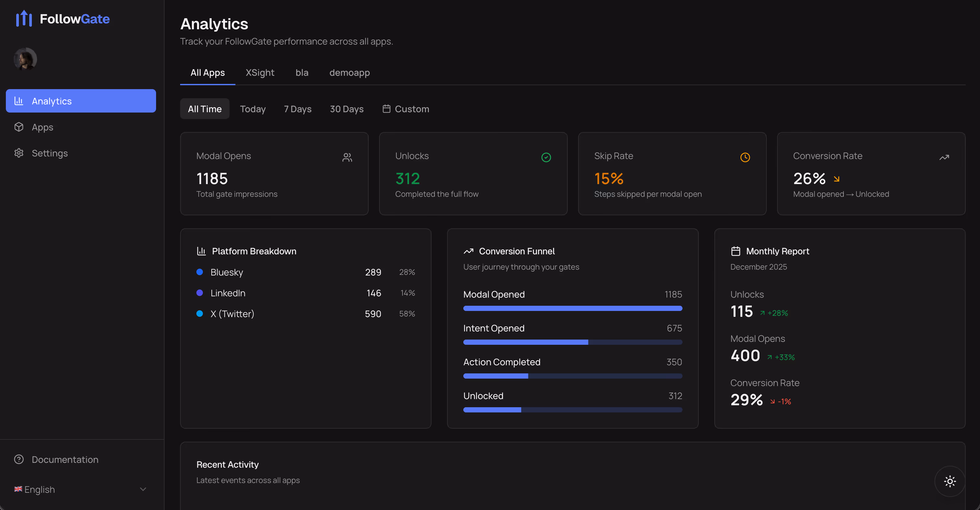This screenshot has height=510, width=980.
Task: Click the Monthly Report calendar icon
Action: [x=735, y=251]
